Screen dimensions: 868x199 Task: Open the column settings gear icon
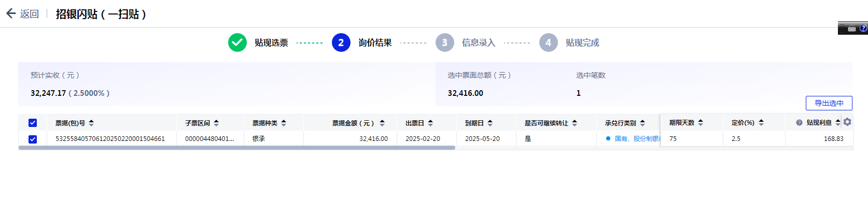pos(847,122)
